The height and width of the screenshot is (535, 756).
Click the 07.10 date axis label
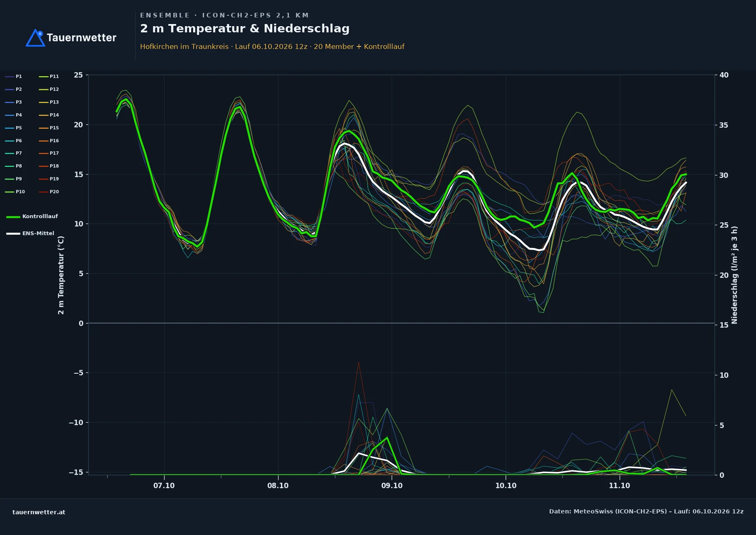pos(164,486)
